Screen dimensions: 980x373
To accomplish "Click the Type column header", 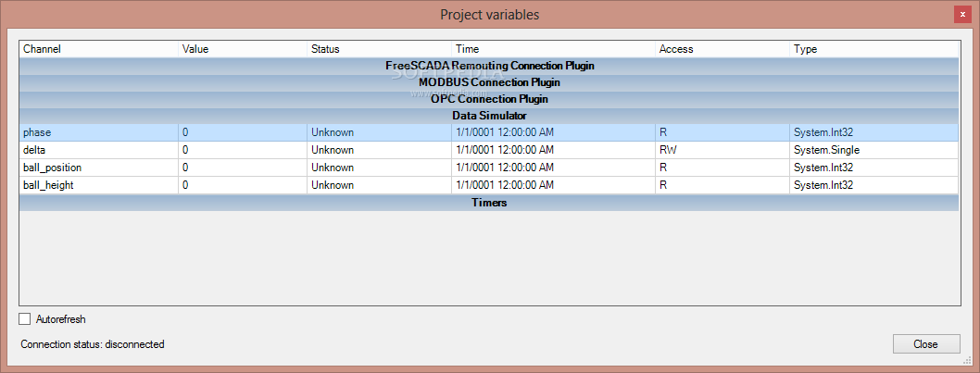I will click(x=874, y=49).
